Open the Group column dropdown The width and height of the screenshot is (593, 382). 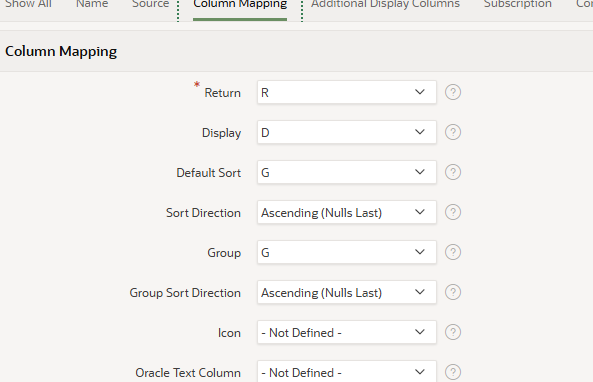[347, 252]
